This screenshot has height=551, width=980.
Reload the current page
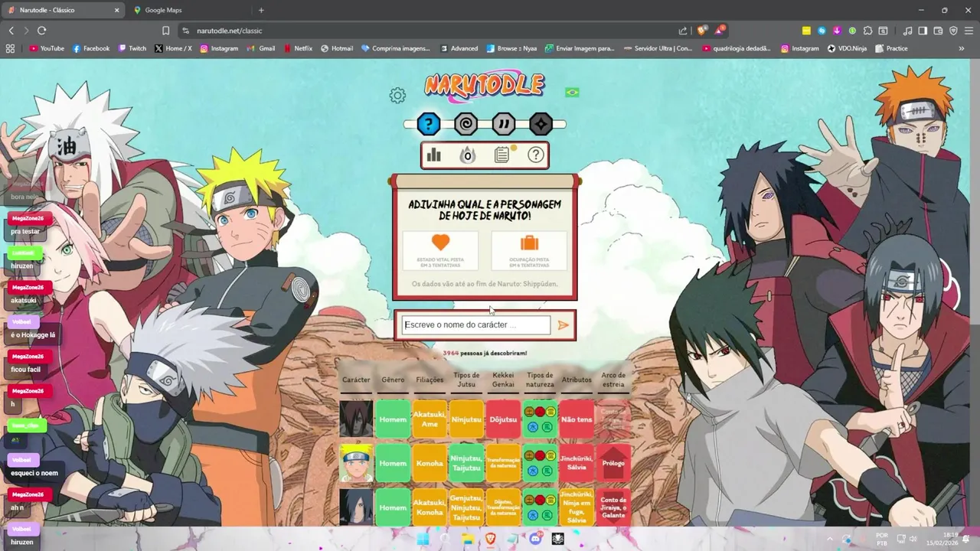coord(41,31)
